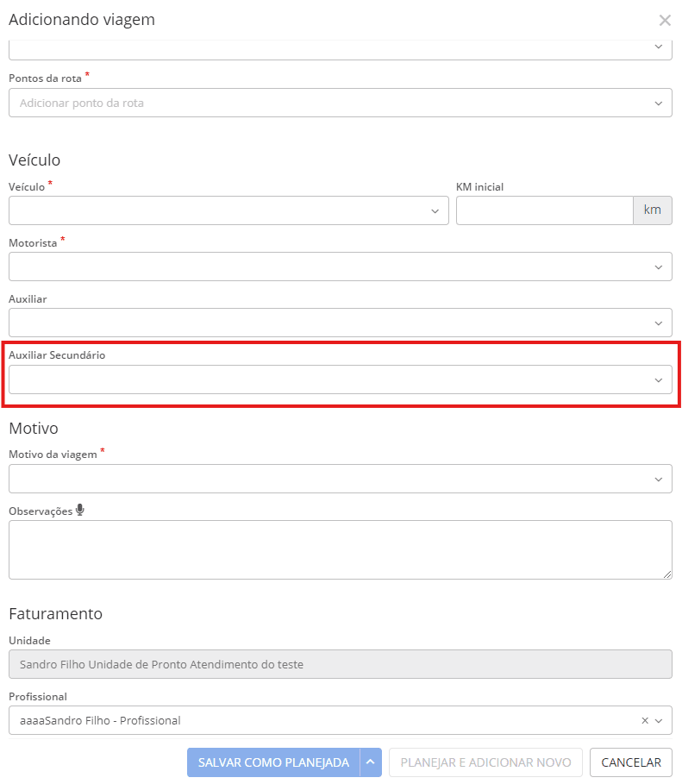Click the microphone icon beside Observações

(80, 510)
